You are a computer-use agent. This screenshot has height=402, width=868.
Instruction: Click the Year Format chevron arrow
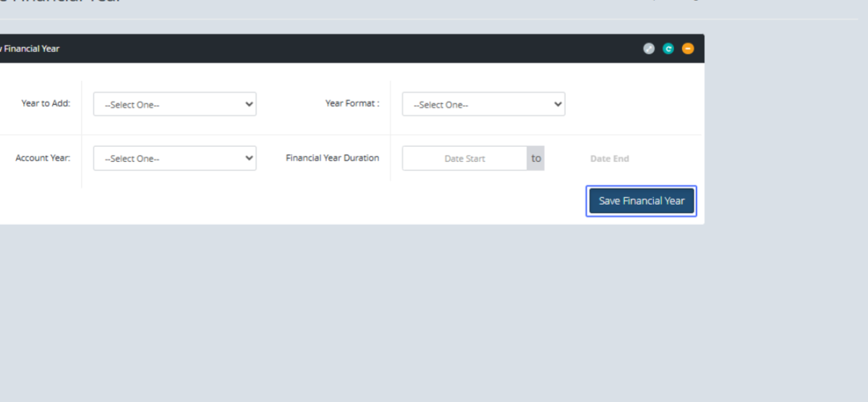point(558,104)
